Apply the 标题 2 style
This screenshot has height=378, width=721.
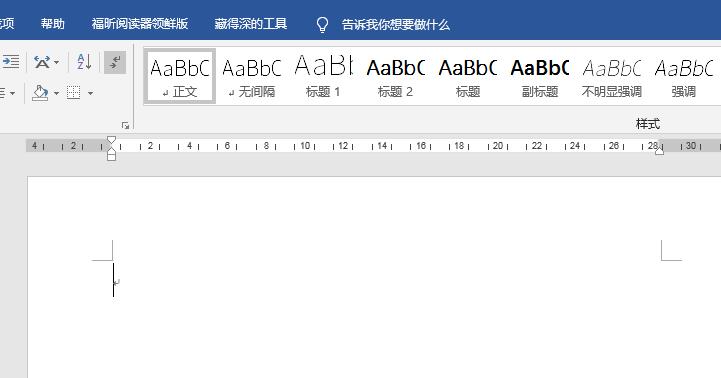395,76
